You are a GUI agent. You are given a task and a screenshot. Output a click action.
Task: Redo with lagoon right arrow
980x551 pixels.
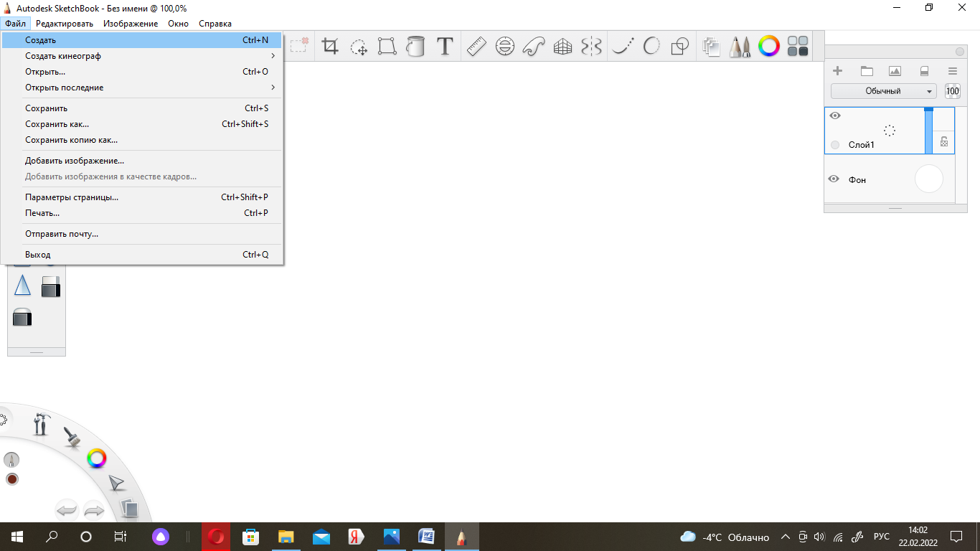94,510
